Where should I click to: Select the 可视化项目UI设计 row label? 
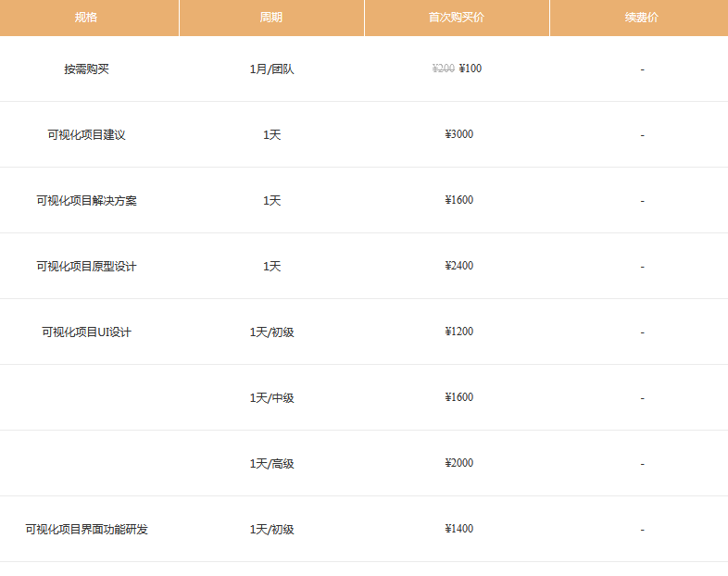[x=86, y=332]
